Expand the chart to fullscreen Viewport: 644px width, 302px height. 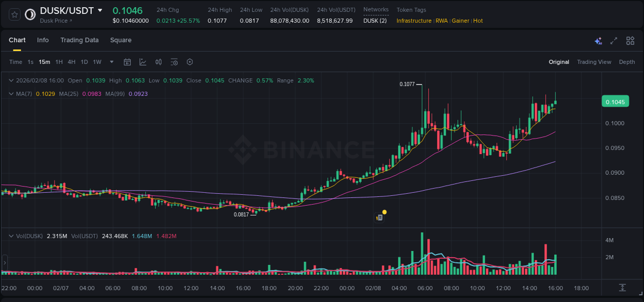(x=614, y=40)
